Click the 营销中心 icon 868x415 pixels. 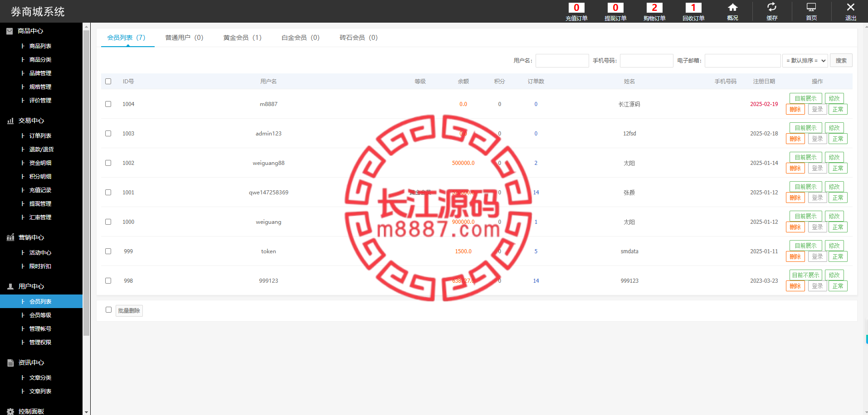tap(10, 237)
